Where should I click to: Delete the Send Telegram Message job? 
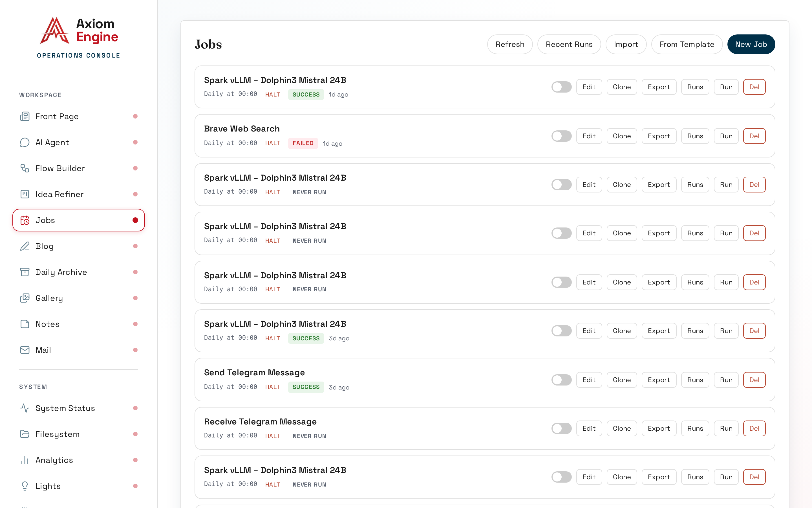pos(754,380)
